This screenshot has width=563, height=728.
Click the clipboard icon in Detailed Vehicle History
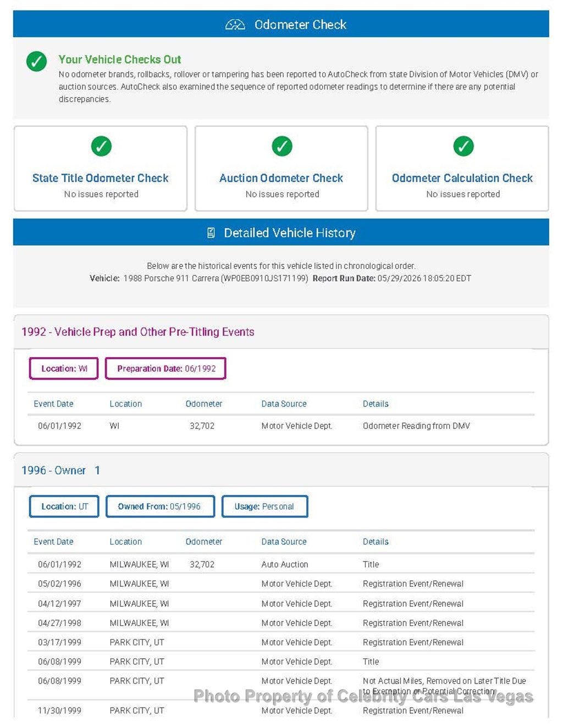211,233
